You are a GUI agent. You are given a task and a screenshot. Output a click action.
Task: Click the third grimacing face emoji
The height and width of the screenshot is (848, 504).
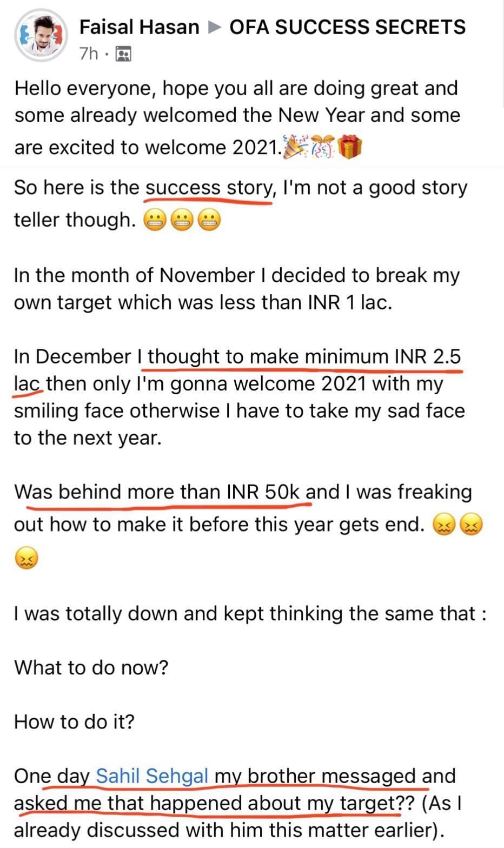point(209,221)
